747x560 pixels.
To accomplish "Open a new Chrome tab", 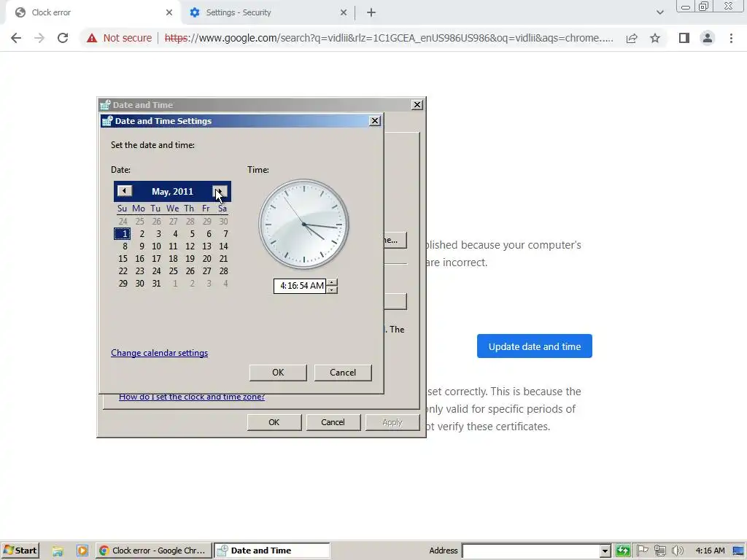I will pos(371,12).
